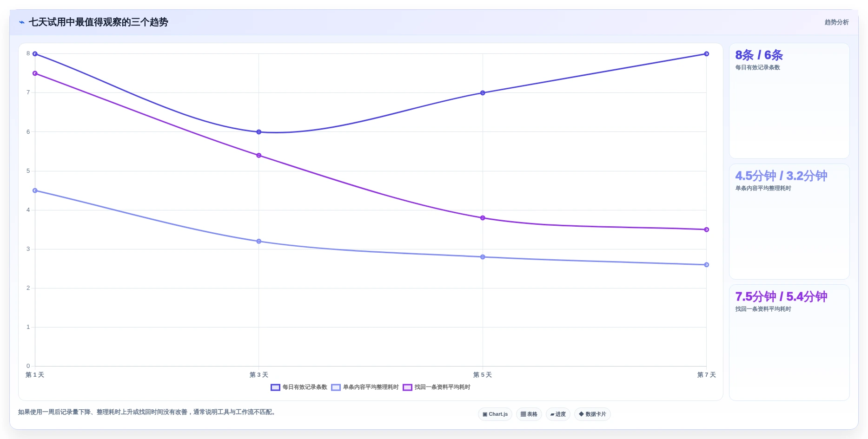Screen dimensions: 868x439
Task: Click the 第 3 天 point of 找回一条资料平均耗时 line
Action: coord(259,156)
